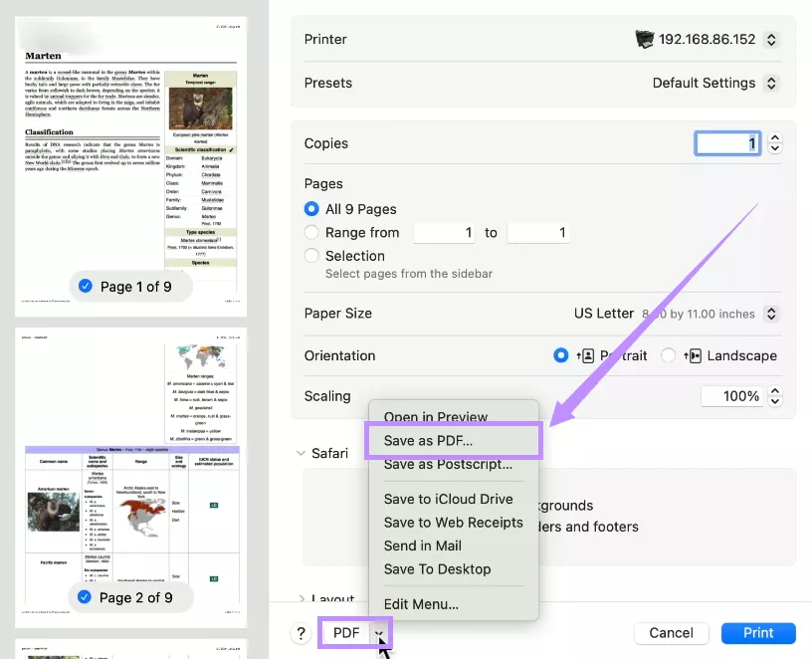812x659 pixels.
Task: Select the Selection pages option
Action: 310,255
